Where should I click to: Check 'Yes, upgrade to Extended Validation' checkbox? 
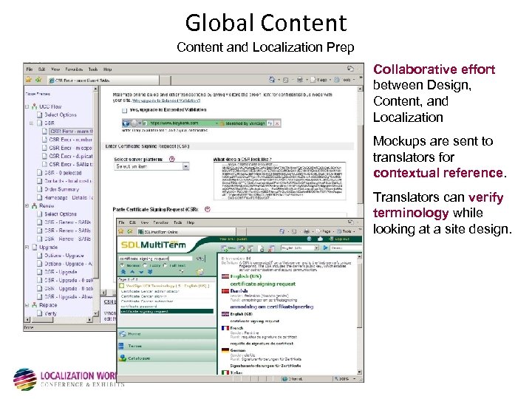click(125, 110)
